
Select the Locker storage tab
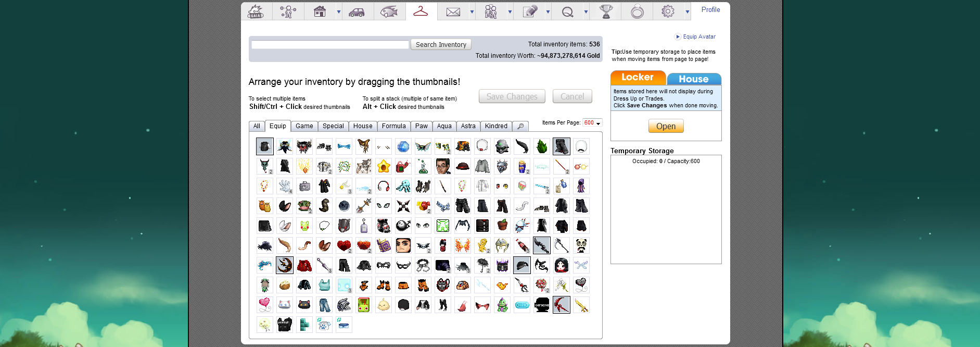(x=638, y=78)
